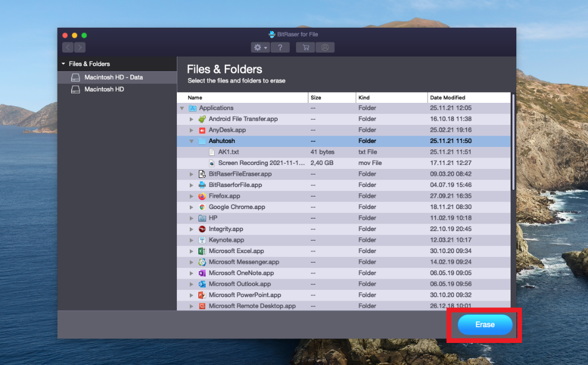Expand the Google Chrome.app row
Viewport: 588px width, 365px height.
tap(191, 207)
